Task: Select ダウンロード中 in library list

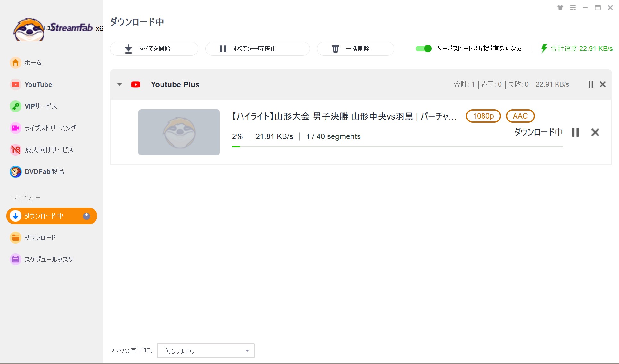Action: [x=52, y=216]
